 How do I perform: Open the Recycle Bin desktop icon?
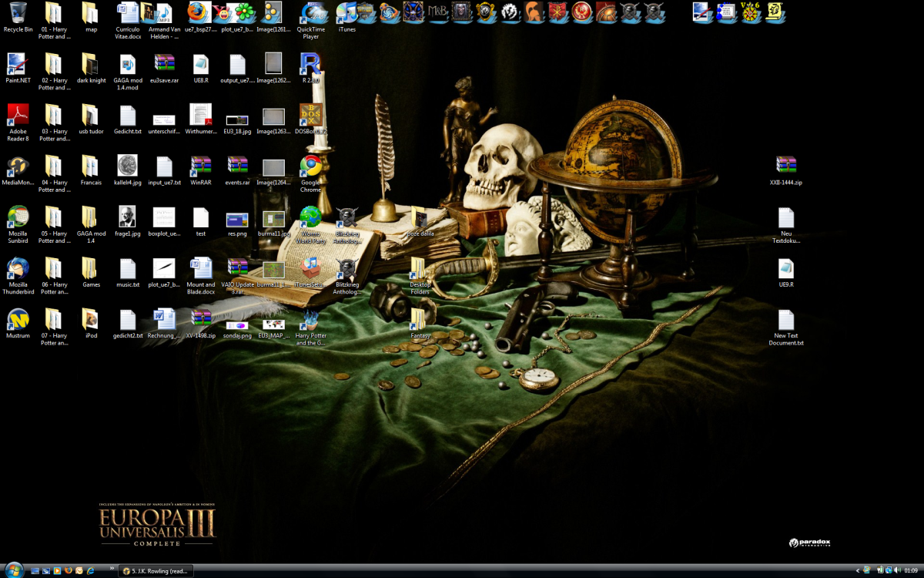(x=18, y=14)
